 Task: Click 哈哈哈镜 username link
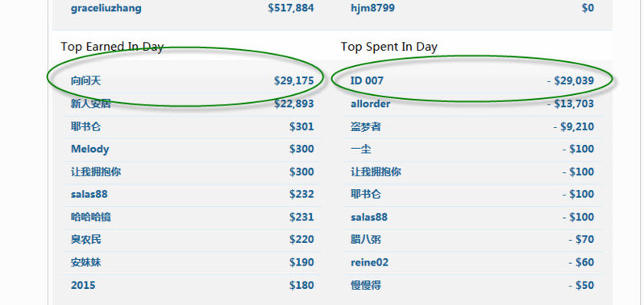[90, 216]
